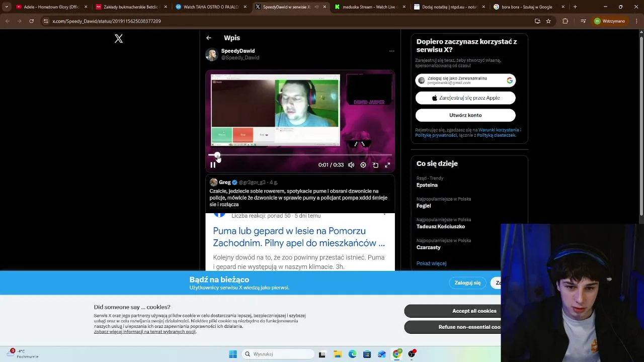Click the install app icon in address bar

[x=537, y=21]
